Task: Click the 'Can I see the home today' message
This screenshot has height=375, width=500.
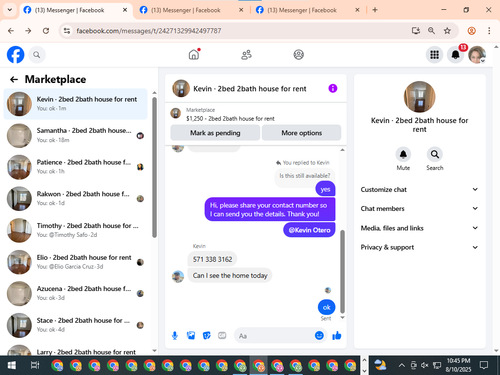Action: pos(230,275)
